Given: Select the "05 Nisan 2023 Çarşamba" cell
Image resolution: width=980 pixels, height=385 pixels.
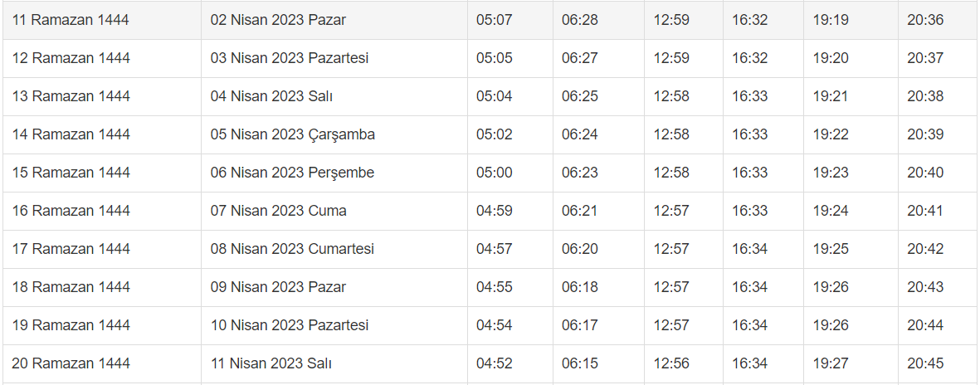Looking at the screenshot, I should [x=292, y=134].
